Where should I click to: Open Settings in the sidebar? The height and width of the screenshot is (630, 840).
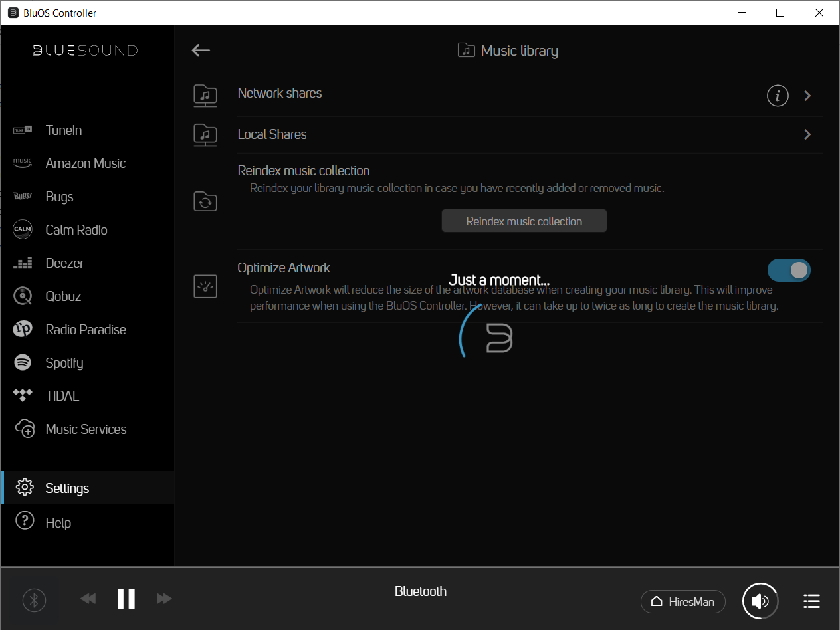pos(66,488)
